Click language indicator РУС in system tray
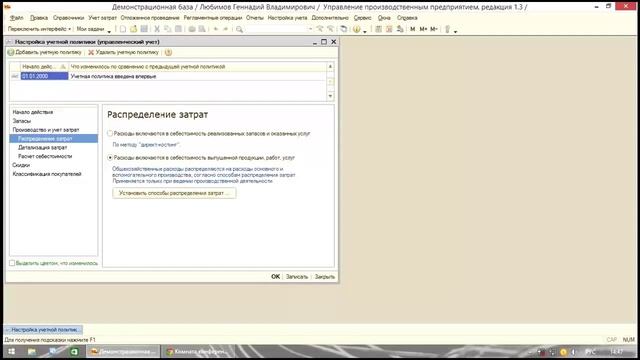640x360 pixels. (590, 352)
